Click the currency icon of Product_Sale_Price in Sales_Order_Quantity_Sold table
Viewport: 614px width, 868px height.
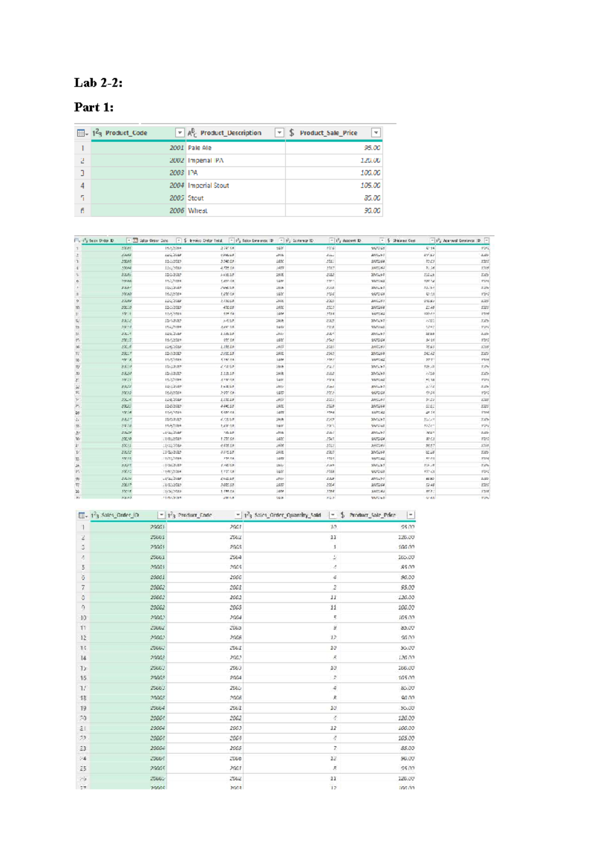point(342,515)
